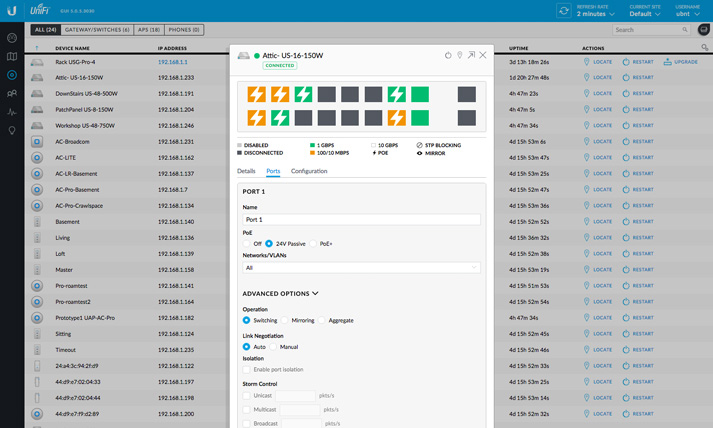Click the magnifier icon at the right end of the column header row
Viewport: 713px width, 428px height.
point(704,47)
